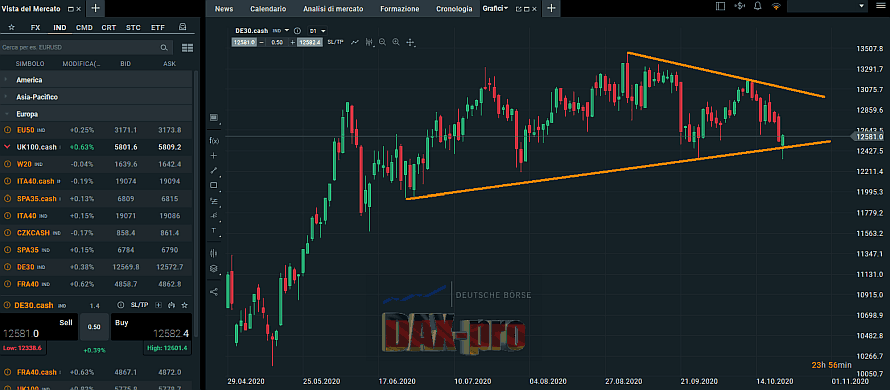The width and height of the screenshot is (890, 390).
Task: Toggle SL/TP in the DE30.cash order panel
Action: click(139, 305)
